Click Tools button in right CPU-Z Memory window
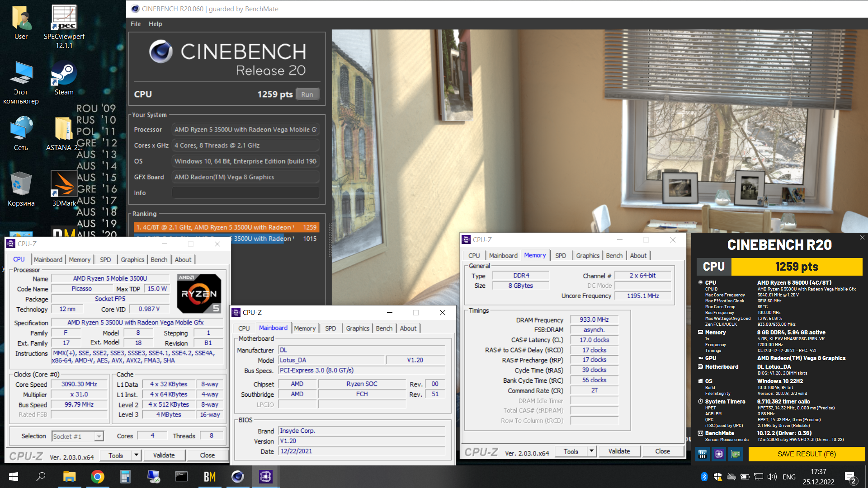This screenshot has width=868, height=488. click(571, 451)
